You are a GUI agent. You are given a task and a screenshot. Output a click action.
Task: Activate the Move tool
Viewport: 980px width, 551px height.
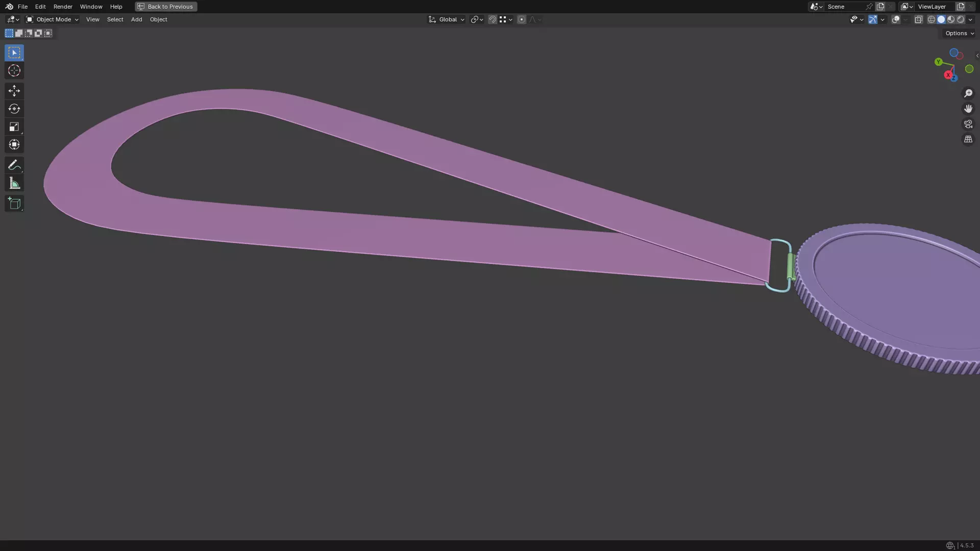pyautogui.click(x=14, y=91)
